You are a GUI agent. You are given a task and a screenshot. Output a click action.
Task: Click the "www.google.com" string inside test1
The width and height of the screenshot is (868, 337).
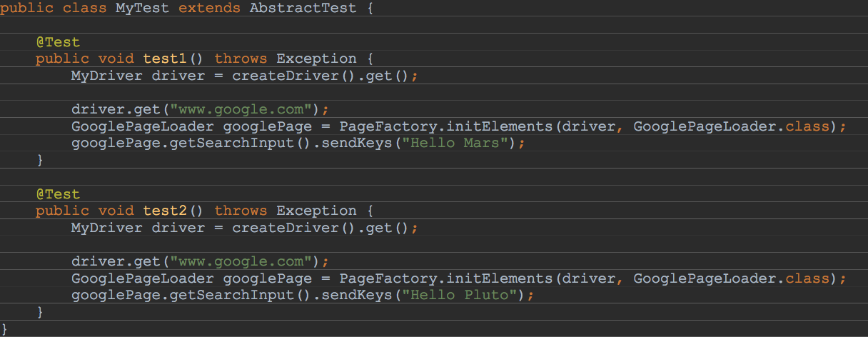(245, 109)
